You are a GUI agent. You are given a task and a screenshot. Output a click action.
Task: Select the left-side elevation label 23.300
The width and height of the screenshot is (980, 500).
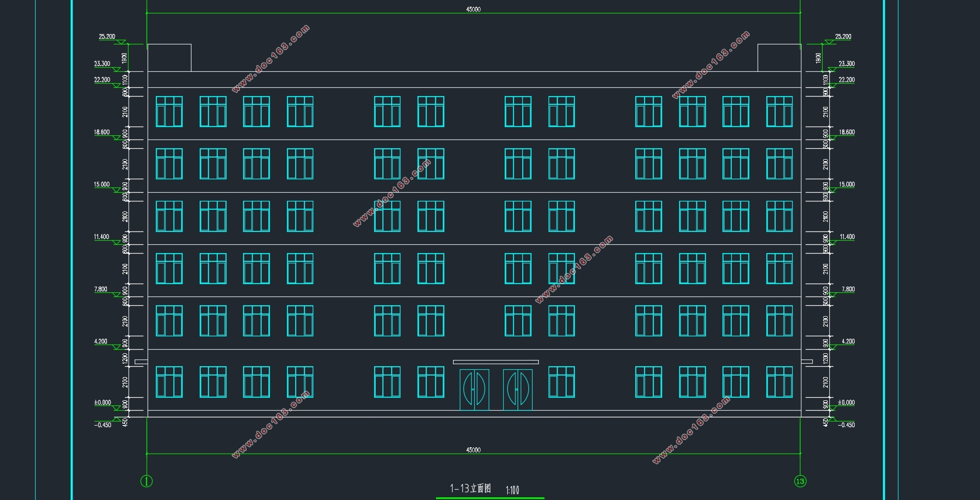click(102, 64)
